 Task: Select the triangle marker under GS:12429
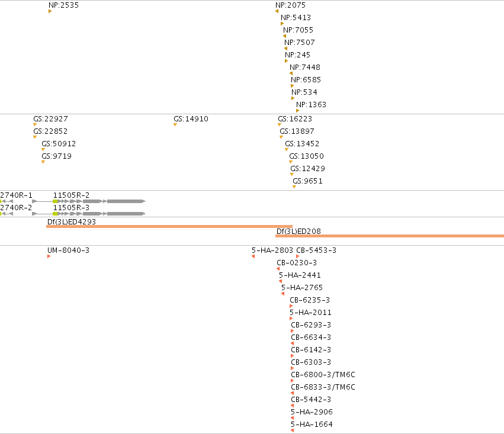292,175
